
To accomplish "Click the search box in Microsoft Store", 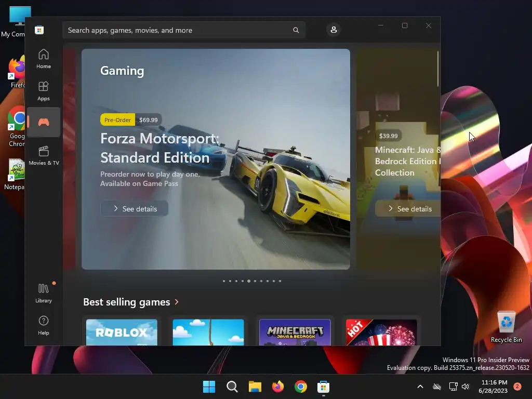I will coord(184,30).
